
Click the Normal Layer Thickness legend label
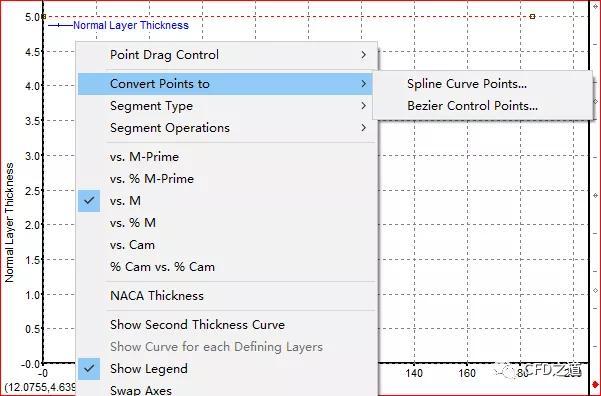tap(131, 25)
